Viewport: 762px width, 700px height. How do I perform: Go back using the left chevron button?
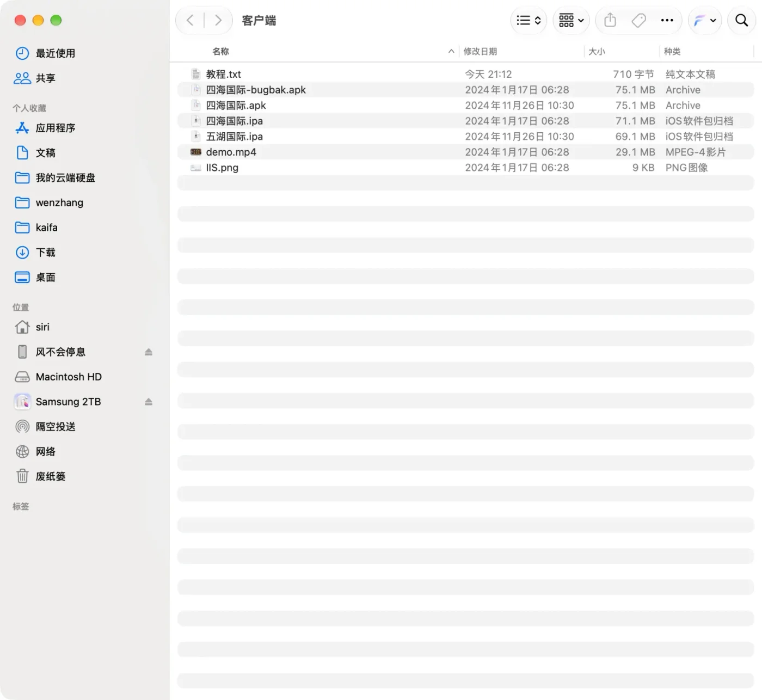[x=190, y=21]
